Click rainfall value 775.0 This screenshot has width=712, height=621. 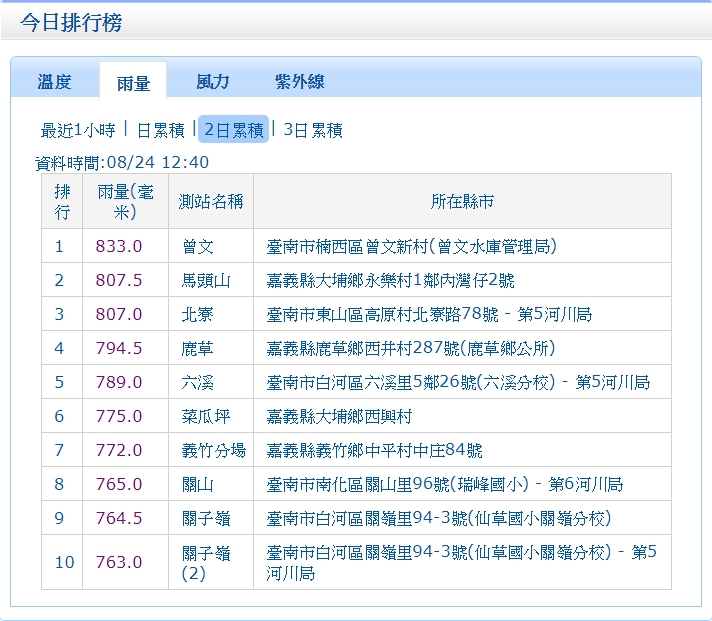point(119,417)
